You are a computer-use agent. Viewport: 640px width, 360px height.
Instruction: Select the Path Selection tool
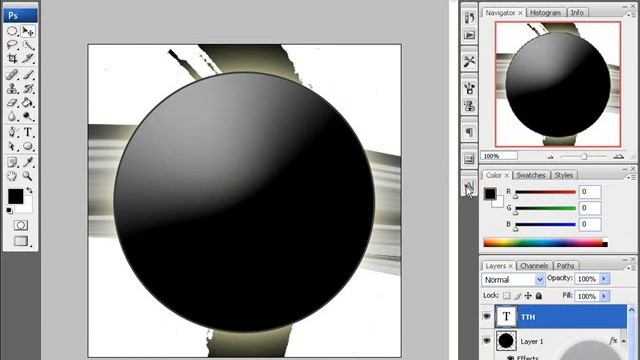point(12,146)
